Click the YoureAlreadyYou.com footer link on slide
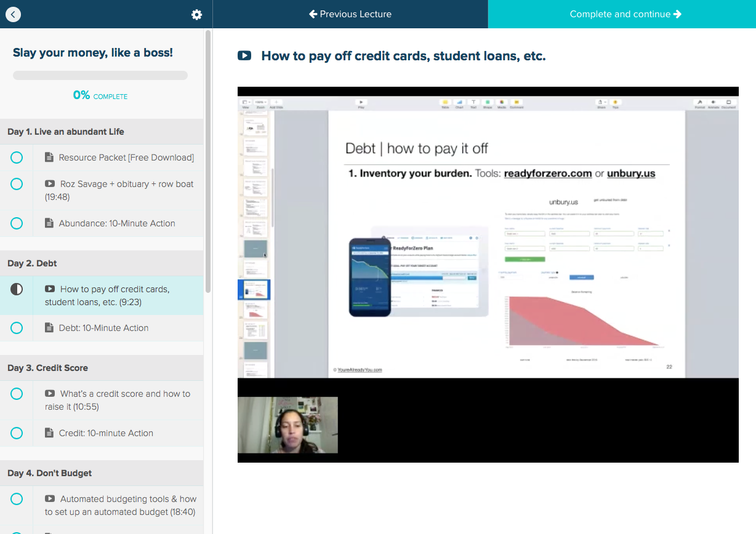Screen dimensions: 756x534 tap(360, 370)
